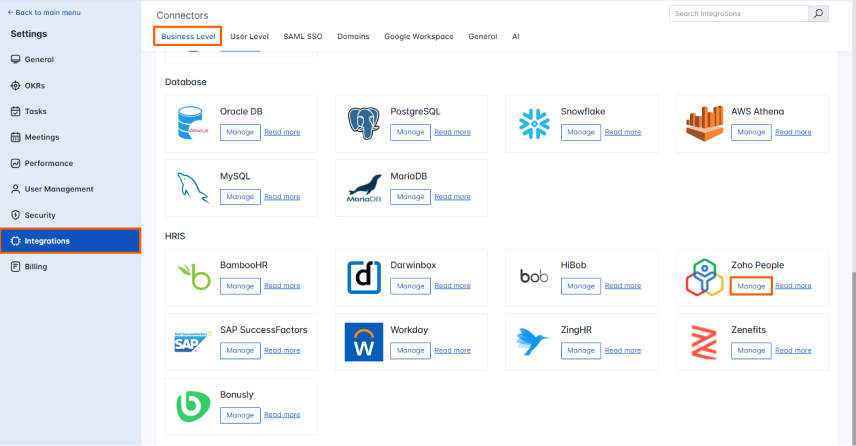Image resolution: width=856 pixels, height=446 pixels.
Task: Manage the Bonusly connector
Action: point(240,415)
